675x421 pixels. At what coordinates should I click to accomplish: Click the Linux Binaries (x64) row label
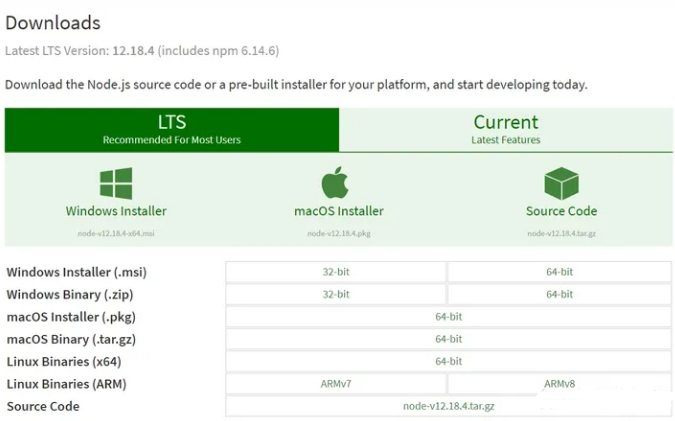pyautogui.click(x=64, y=362)
